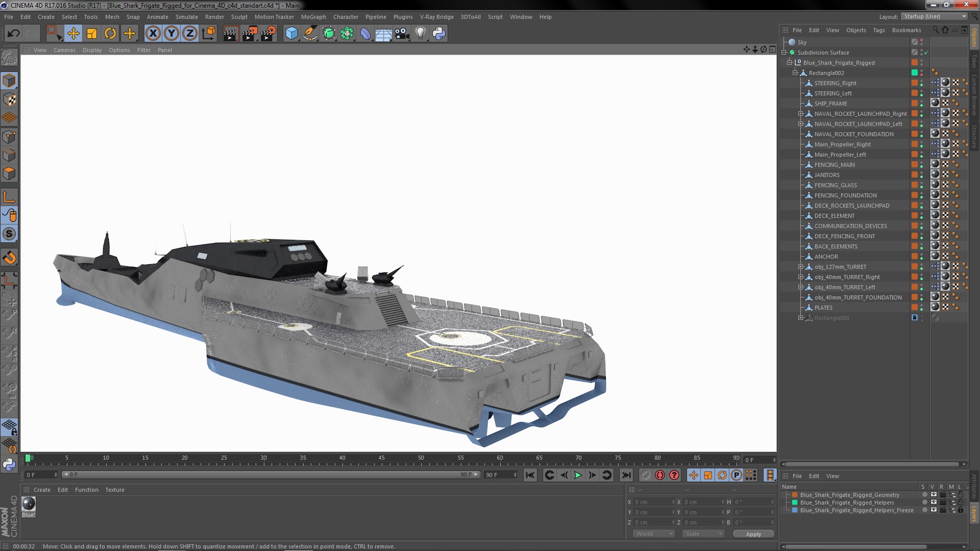The image size is (980, 551).
Task: Toggle visibility of Blue_Shark_Frigate_Rigged_Helpers layer
Action: point(934,503)
